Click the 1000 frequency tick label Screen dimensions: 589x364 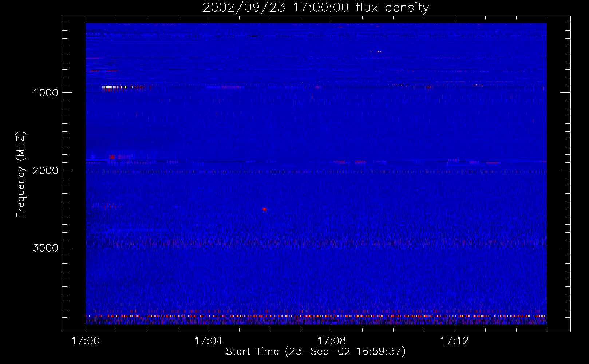[x=46, y=93]
